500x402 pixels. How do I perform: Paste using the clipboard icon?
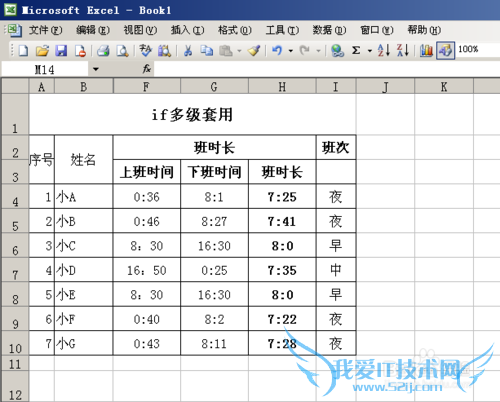(226, 51)
